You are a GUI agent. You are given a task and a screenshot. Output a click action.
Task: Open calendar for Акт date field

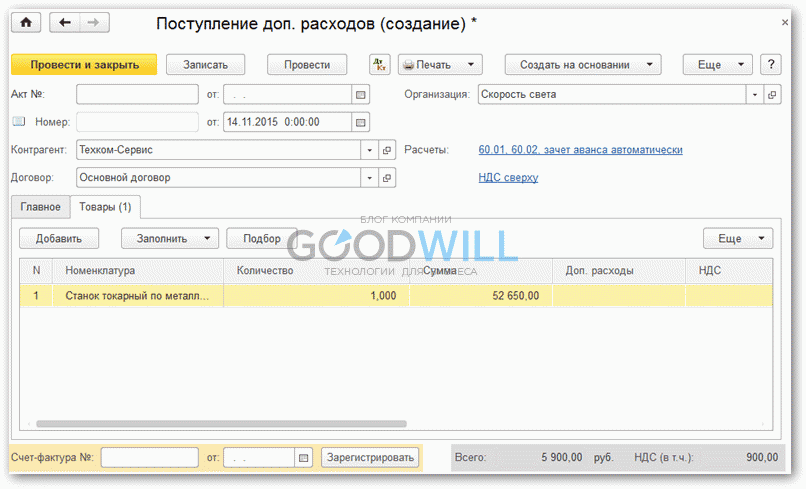[x=360, y=95]
